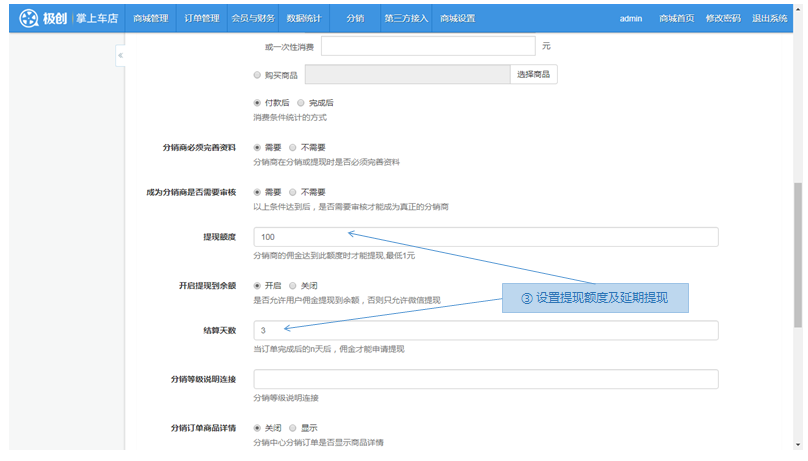Viewport: 808px width, 461px height.
Task: Select 不需要 for 成为分销商是否需要审核
Action: click(292, 192)
